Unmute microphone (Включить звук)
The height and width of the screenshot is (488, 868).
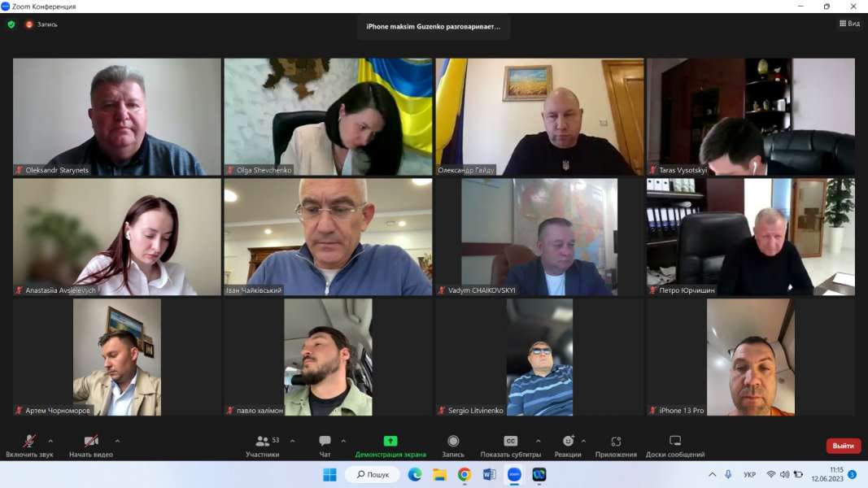(29, 444)
